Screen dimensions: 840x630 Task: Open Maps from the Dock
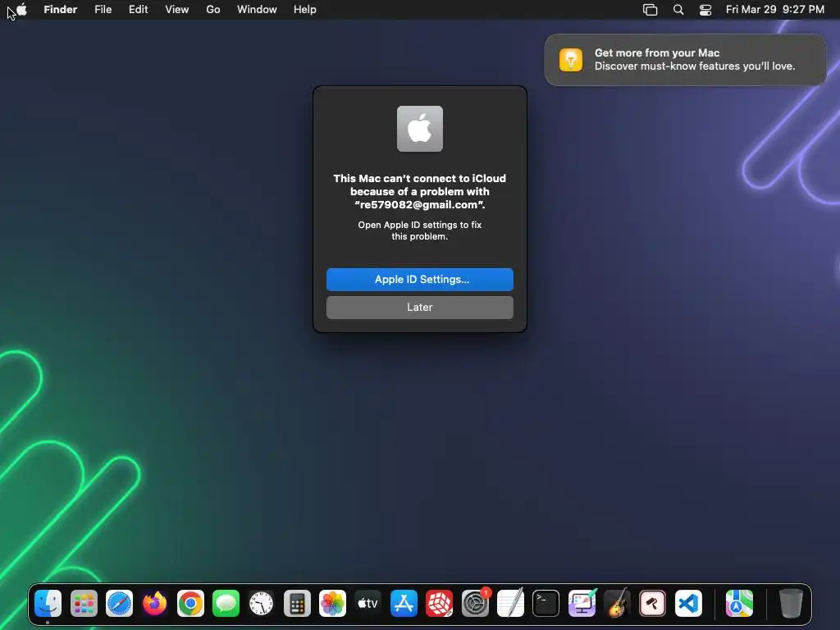point(739,604)
